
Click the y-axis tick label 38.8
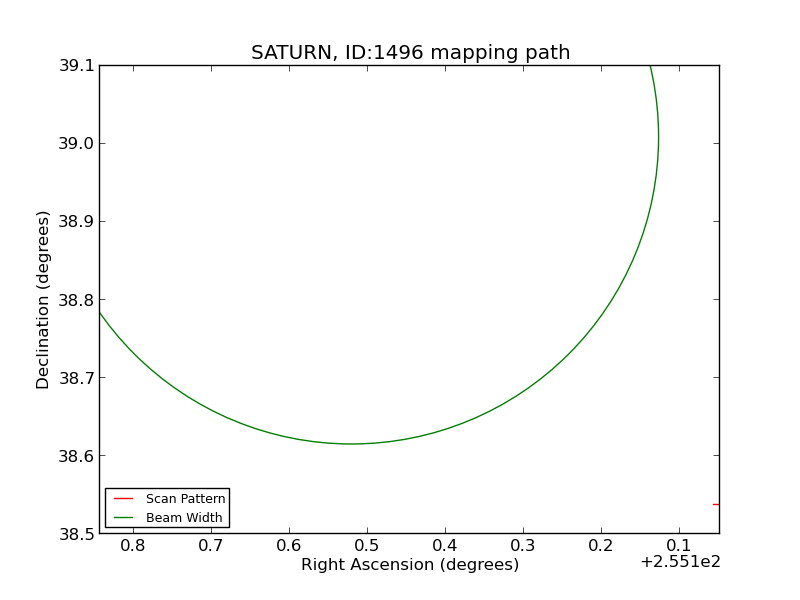77,300
